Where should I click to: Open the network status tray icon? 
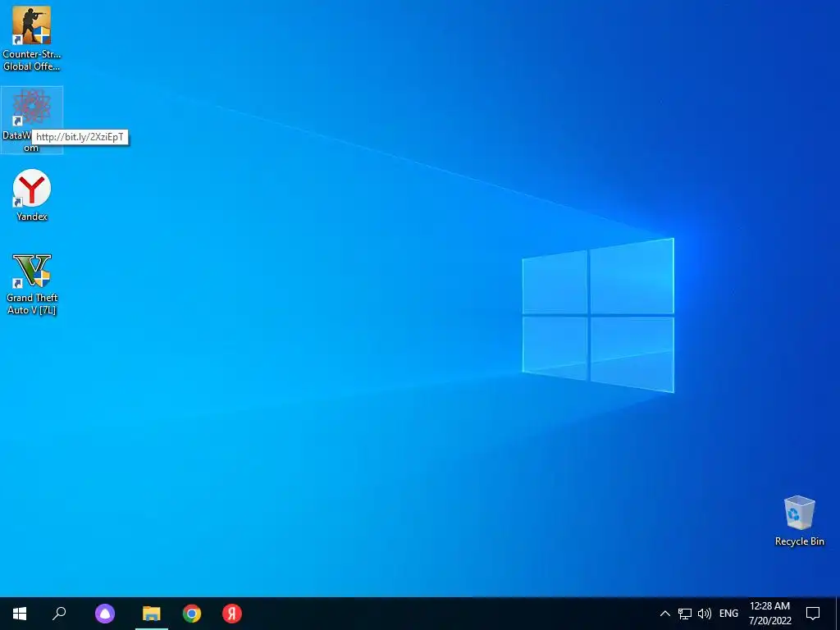tap(685, 614)
